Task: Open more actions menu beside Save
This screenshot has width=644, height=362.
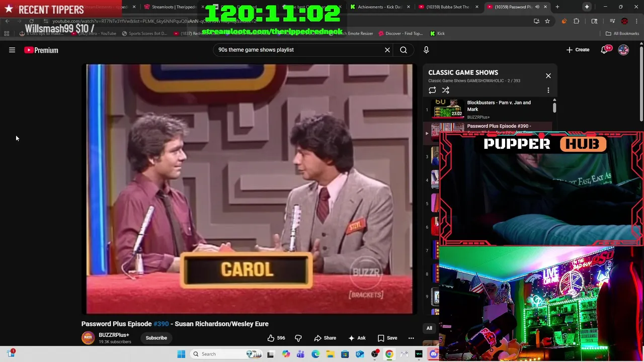Action: (x=411, y=338)
